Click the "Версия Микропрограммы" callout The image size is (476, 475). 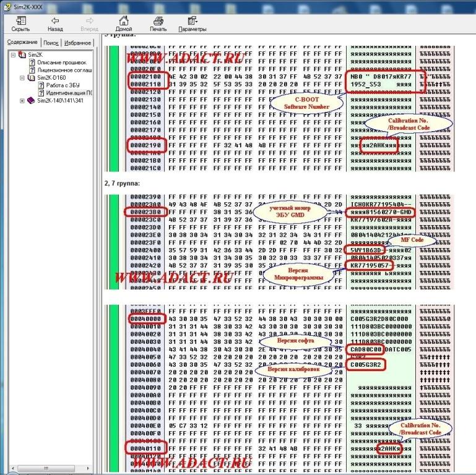298,273
